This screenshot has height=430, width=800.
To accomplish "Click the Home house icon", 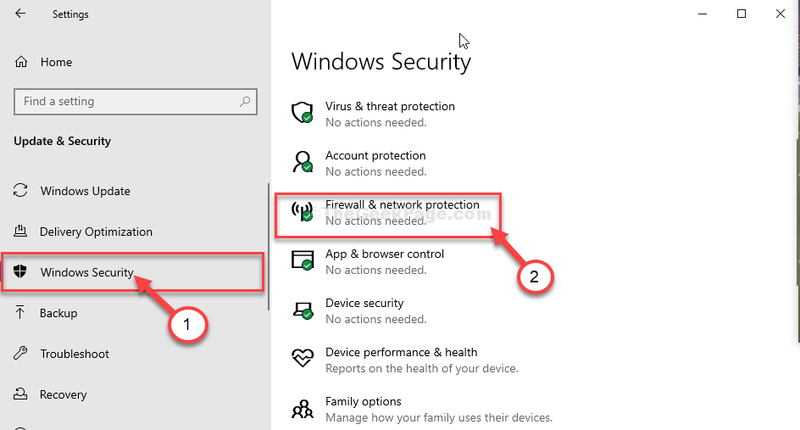I will pos(21,62).
